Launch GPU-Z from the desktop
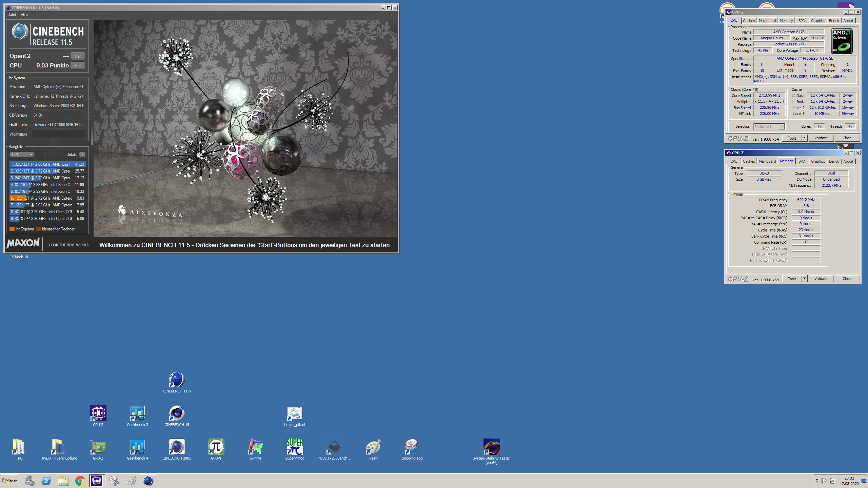The width and height of the screenshot is (868, 488). pos(98,449)
